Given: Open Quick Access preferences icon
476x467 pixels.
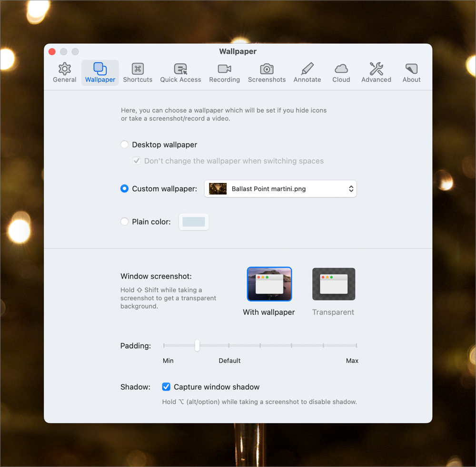Looking at the screenshot, I should click(x=180, y=69).
